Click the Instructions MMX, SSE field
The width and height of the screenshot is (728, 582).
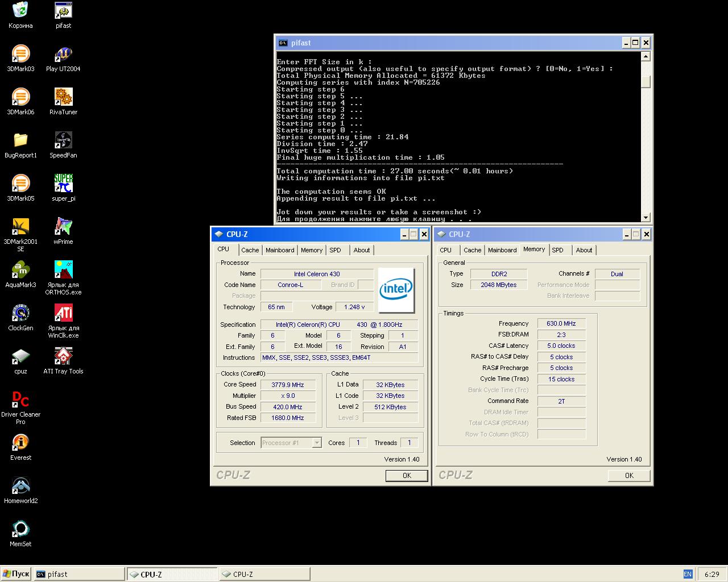coord(339,357)
